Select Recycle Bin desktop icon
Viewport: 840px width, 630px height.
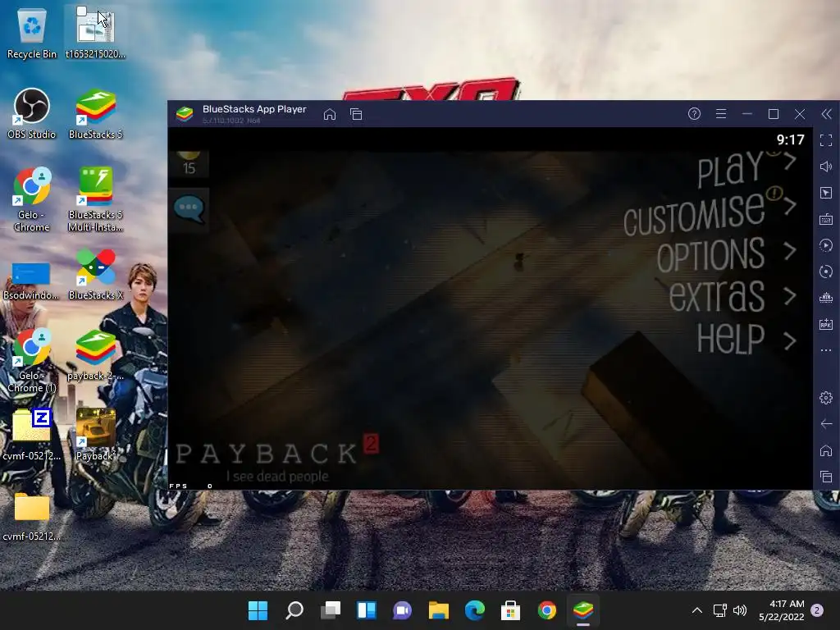point(32,34)
